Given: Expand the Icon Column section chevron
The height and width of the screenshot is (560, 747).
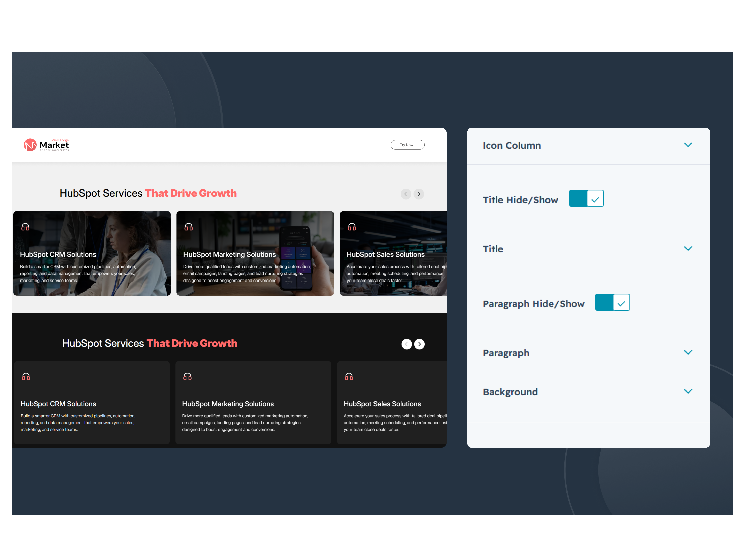Looking at the screenshot, I should point(688,145).
